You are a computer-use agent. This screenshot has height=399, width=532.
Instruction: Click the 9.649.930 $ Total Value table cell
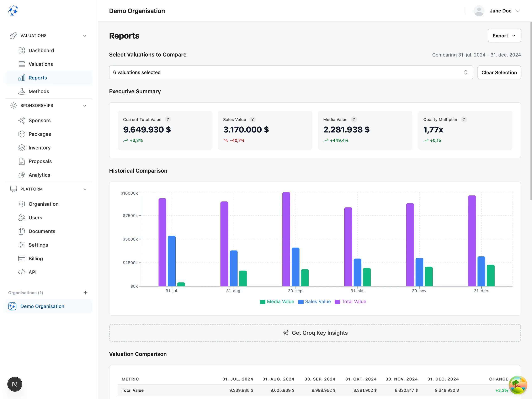(x=447, y=390)
